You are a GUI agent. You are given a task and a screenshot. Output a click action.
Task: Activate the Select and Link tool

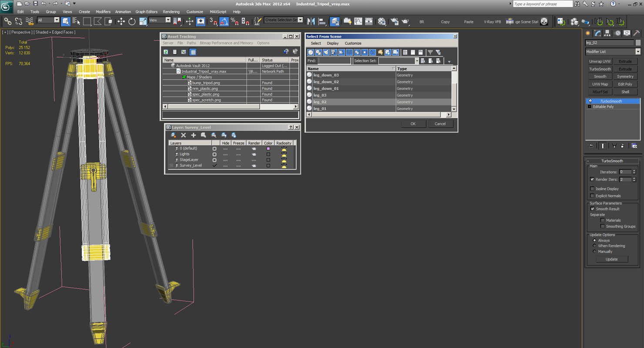pyautogui.click(x=7, y=21)
